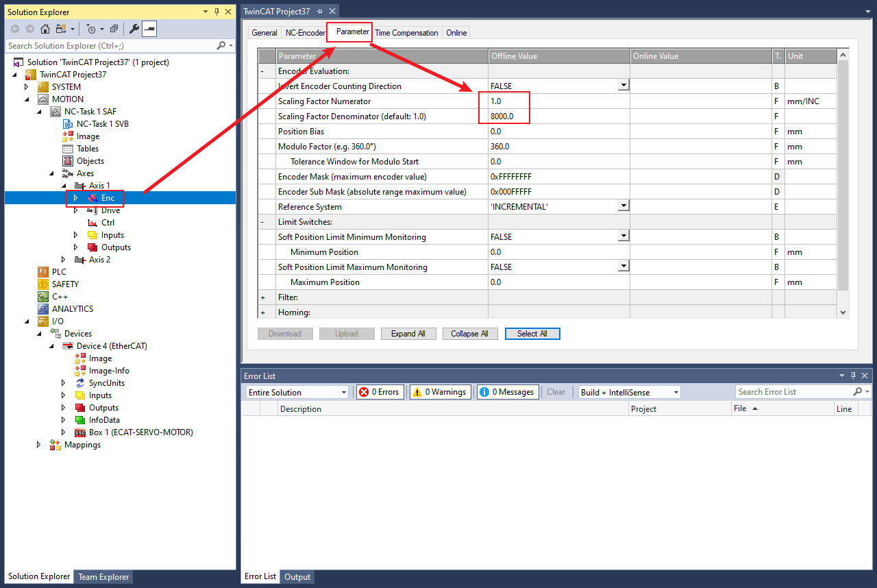Switch to the Time Compensation tab
Viewport: 877px width, 588px height.
pyautogui.click(x=406, y=33)
